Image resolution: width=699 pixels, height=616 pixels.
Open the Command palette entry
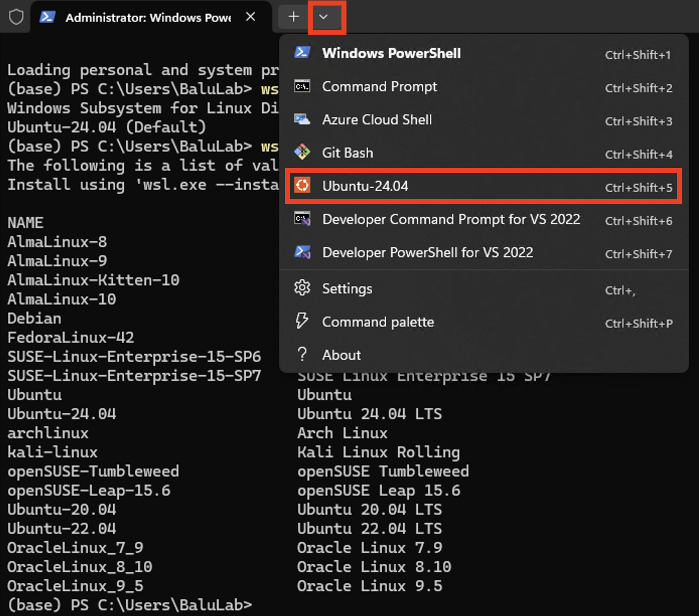coord(484,322)
